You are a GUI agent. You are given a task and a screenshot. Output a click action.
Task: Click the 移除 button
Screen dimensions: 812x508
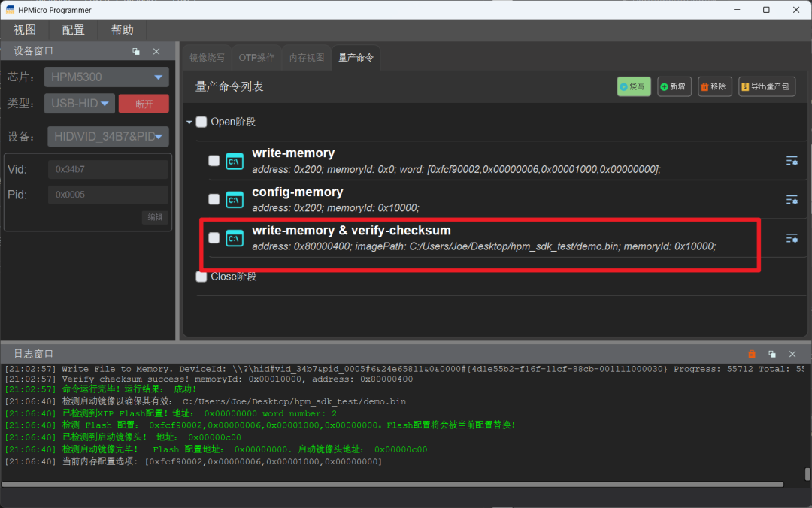tap(715, 86)
